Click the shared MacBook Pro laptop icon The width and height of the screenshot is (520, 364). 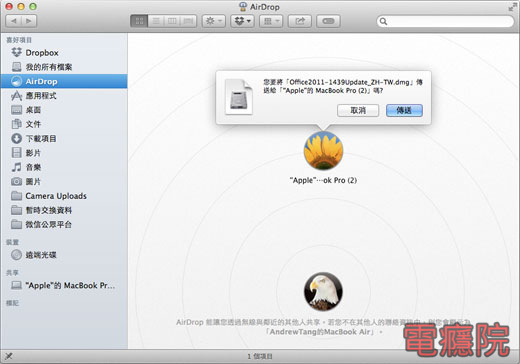[x=16, y=285]
